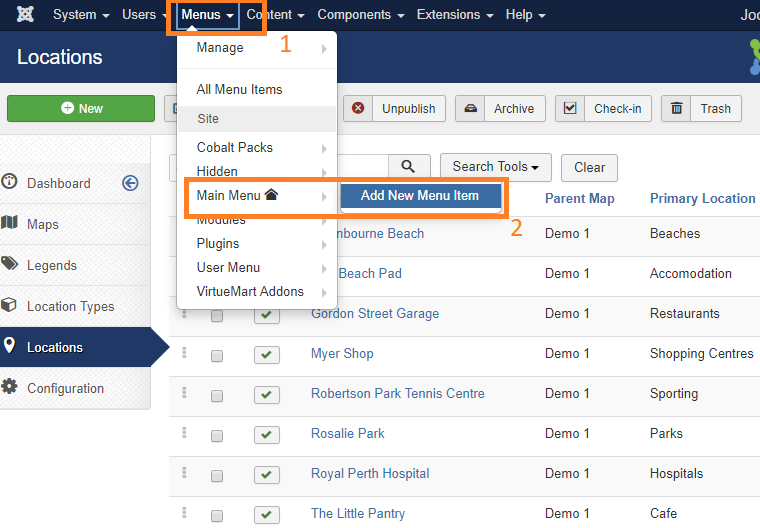Click the plus icon on New button
The image size is (760, 528).
pos(67,108)
